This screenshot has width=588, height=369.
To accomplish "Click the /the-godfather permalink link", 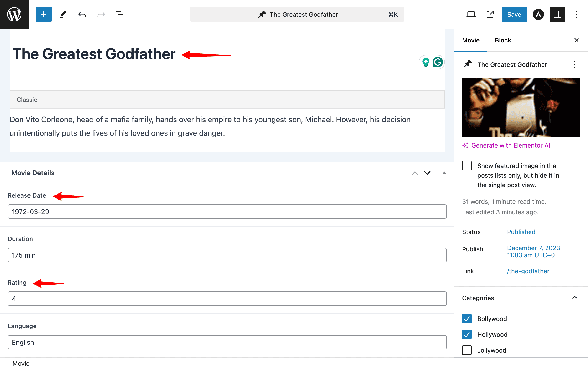I will pyautogui.click(x=528, y=271).
